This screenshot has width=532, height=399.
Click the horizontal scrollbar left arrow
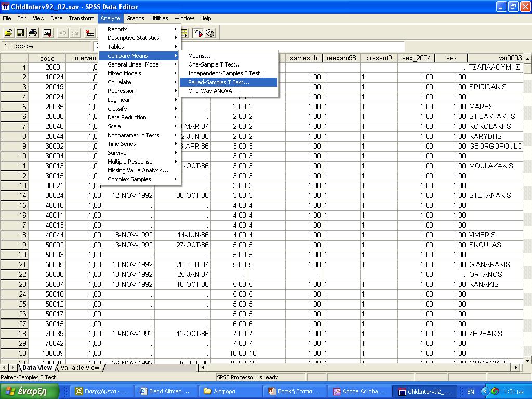203,367
